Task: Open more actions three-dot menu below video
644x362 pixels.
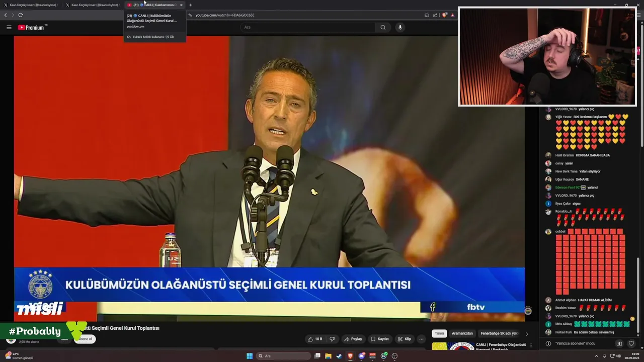Action: pyautogui.click(x=421, y=339)
